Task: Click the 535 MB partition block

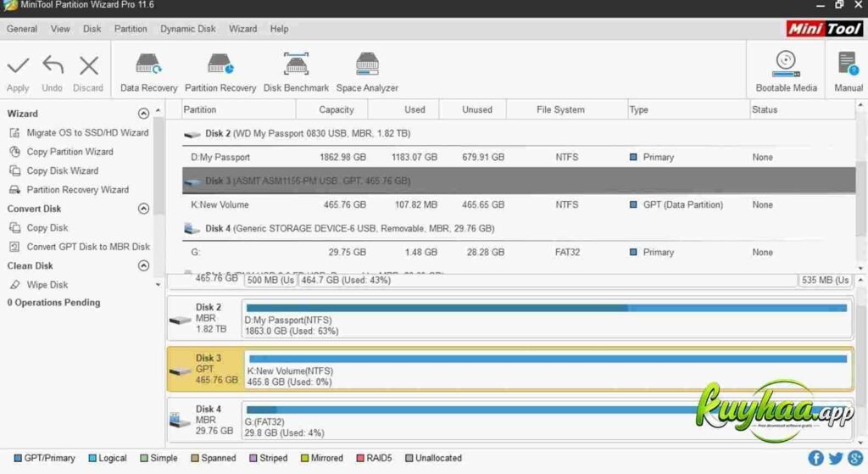Action: (x=825, y=280)
